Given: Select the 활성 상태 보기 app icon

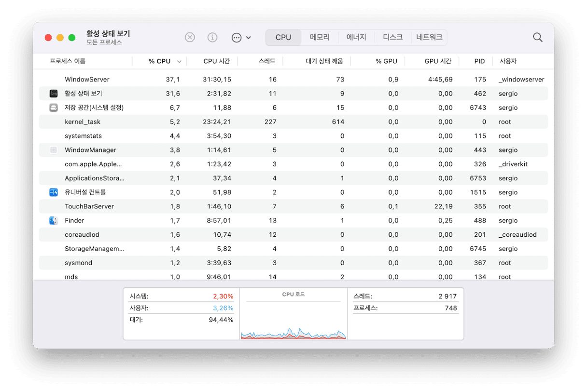Looking at the screenshot, I should pyautogui.click(x=54, y=94).
